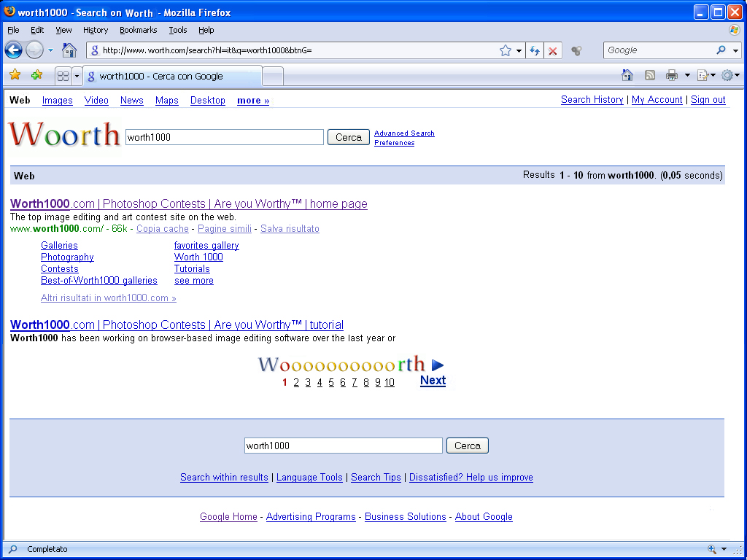Viewport: 747px width, 560px height.
Task: Click the Firefox icon in the title bar
Action: (9, 12)
